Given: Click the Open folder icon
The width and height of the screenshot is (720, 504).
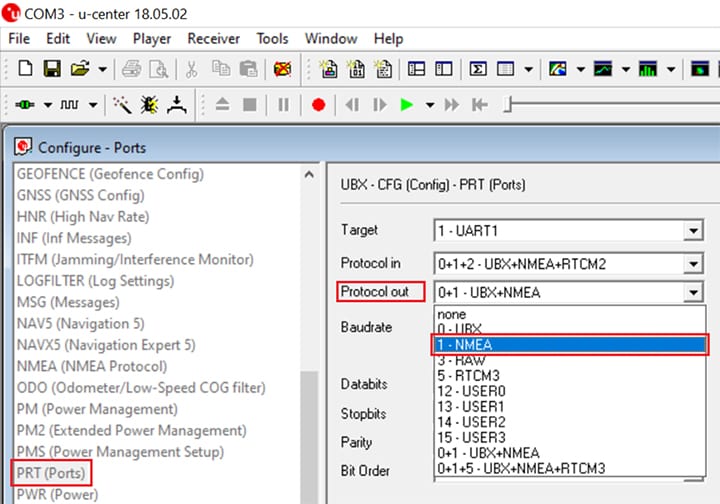Looking at the screenshot, I should (x=80, y=69).
